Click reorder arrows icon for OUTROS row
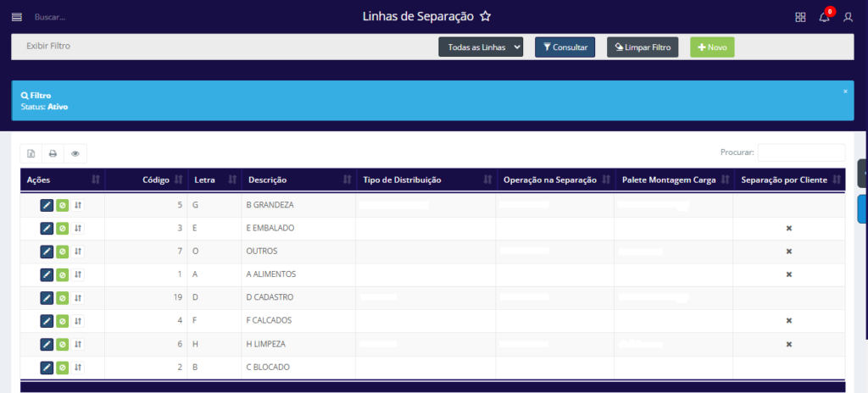The image size is (868, 393). pyautogui.click(x=78, y=252)
